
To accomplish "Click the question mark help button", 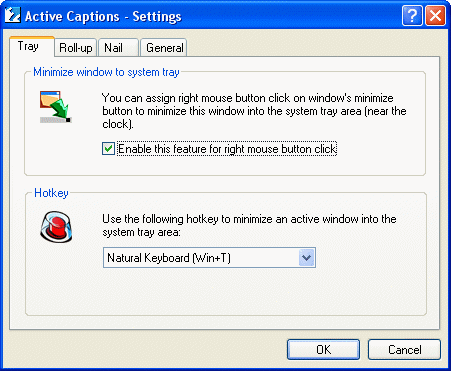I will (412, 15).
